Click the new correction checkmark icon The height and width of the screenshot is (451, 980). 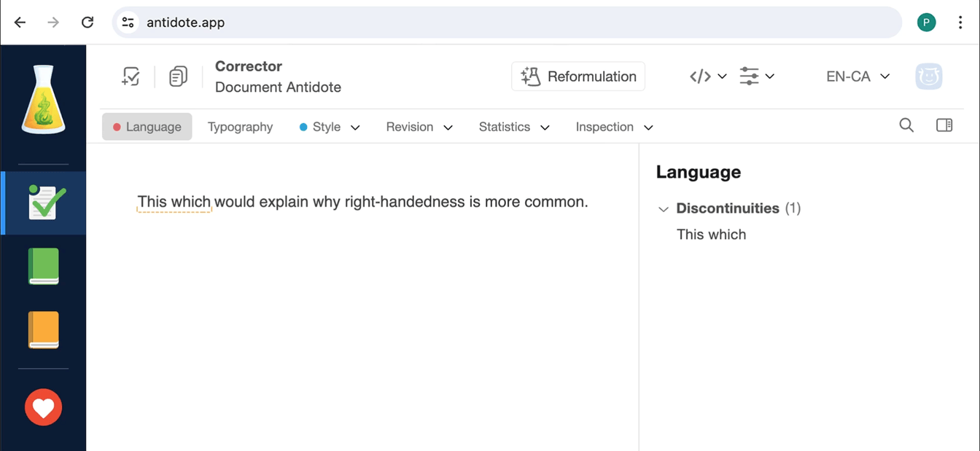(x=131, y=77)
